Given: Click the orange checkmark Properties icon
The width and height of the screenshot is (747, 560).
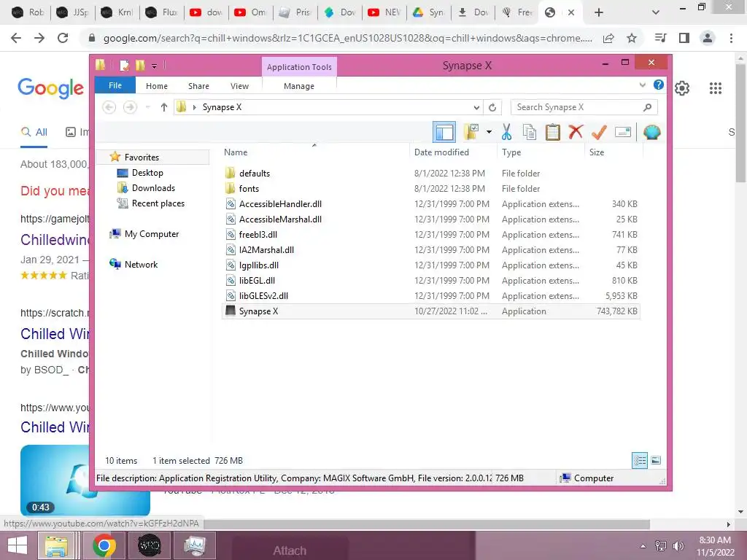Looking at the screenshot, I should tap(599, 132).
